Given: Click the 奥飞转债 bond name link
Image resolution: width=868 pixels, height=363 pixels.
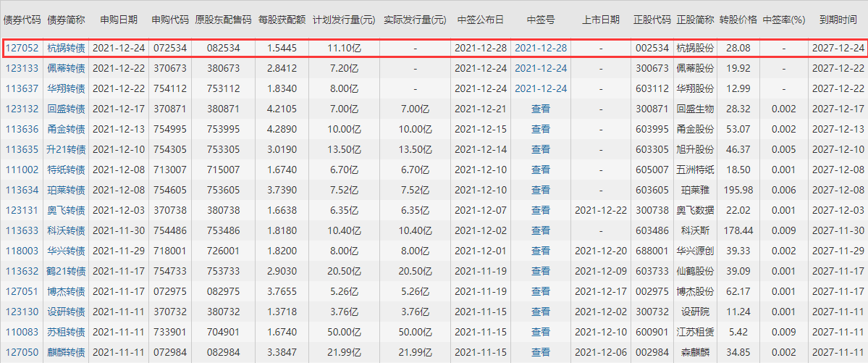Looking at the screenshot, I should click(x=66, y=210).
